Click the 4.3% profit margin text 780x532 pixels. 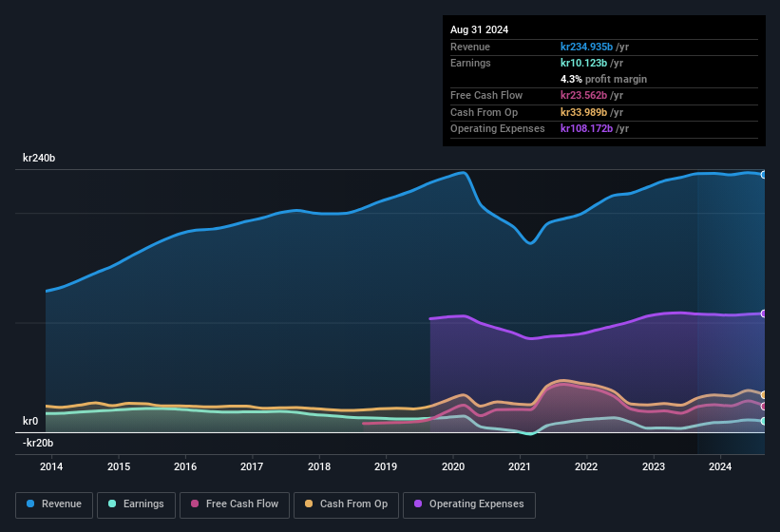[x=603, y=79]
